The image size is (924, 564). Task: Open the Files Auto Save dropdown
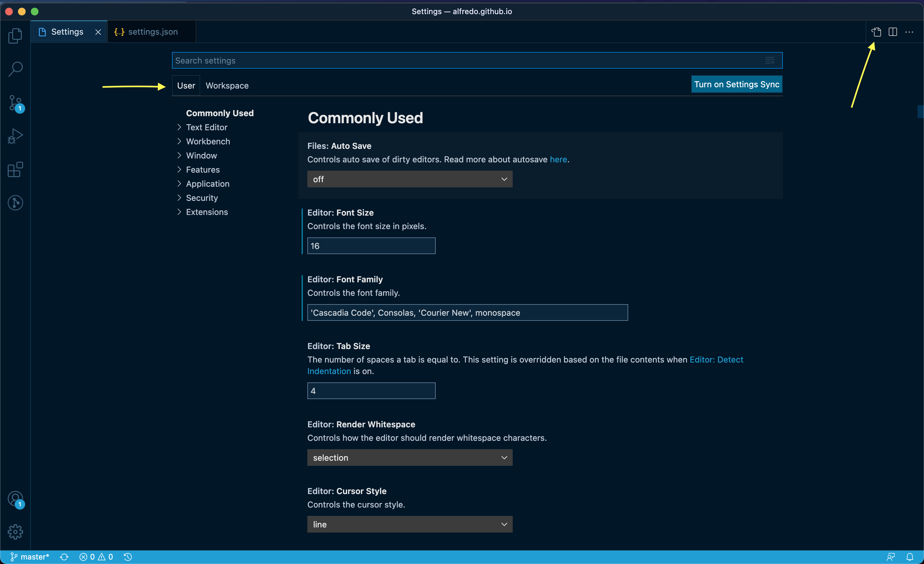coord(409,179)
